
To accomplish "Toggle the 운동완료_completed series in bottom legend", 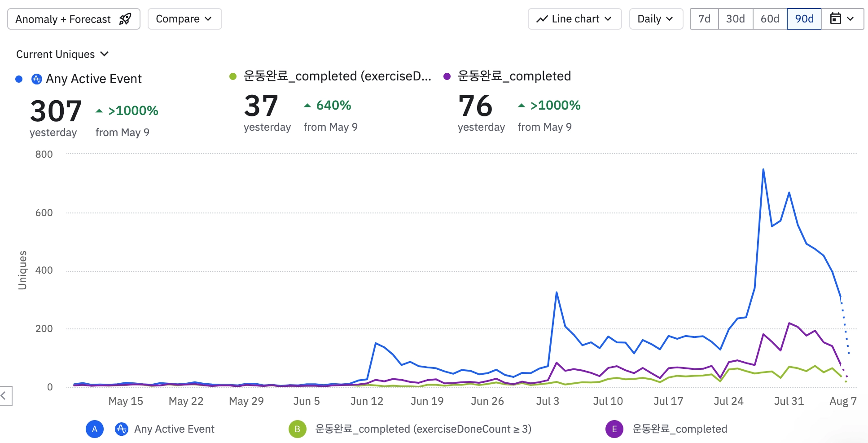I will point(679,429).
